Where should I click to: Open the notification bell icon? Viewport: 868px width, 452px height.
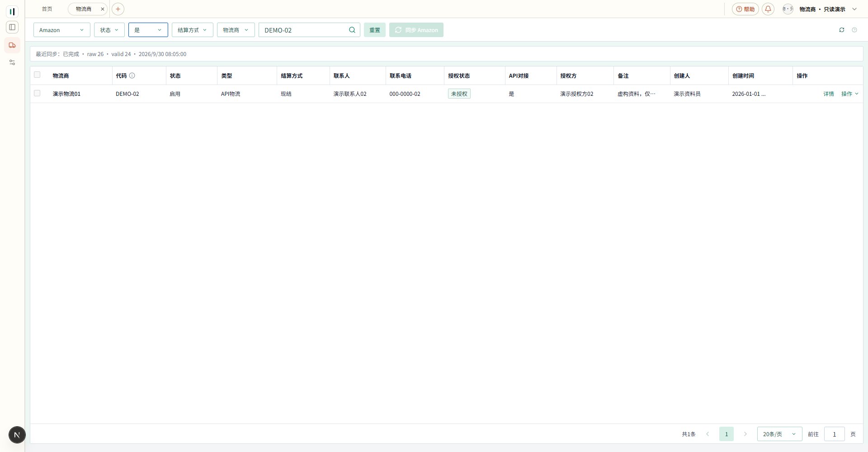point(768,9)
